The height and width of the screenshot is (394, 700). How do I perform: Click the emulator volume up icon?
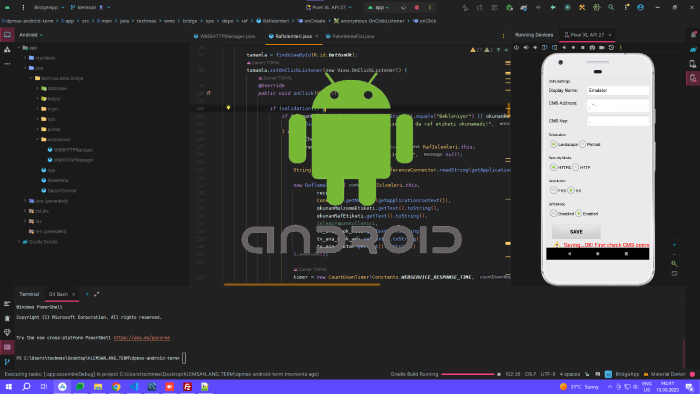click(526, 47)
